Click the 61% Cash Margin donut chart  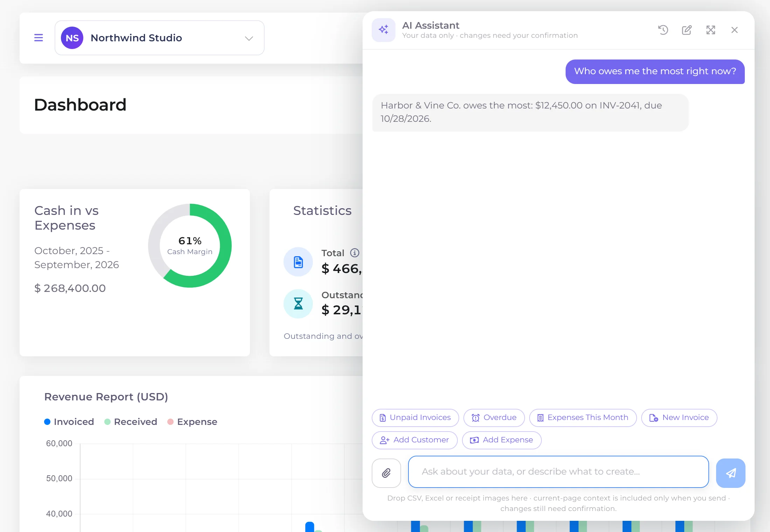point(190,245)
